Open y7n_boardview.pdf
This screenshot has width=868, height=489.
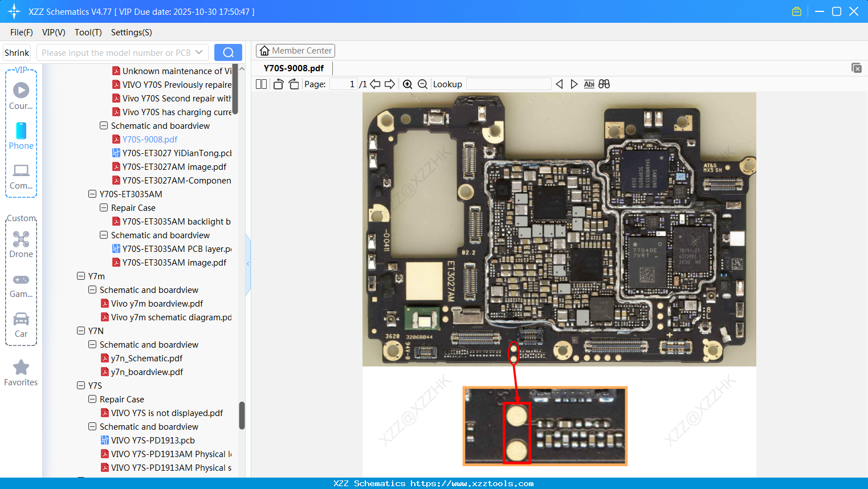tap(142, 372)
